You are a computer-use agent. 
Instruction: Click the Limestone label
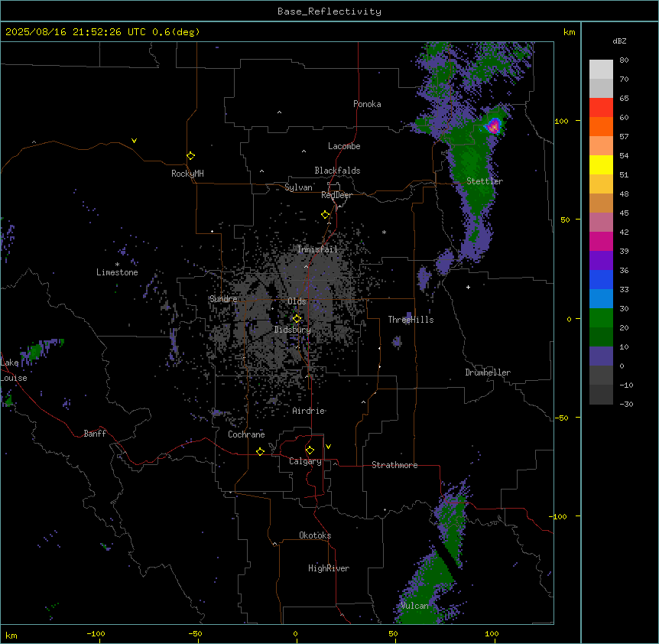(117, 272)
